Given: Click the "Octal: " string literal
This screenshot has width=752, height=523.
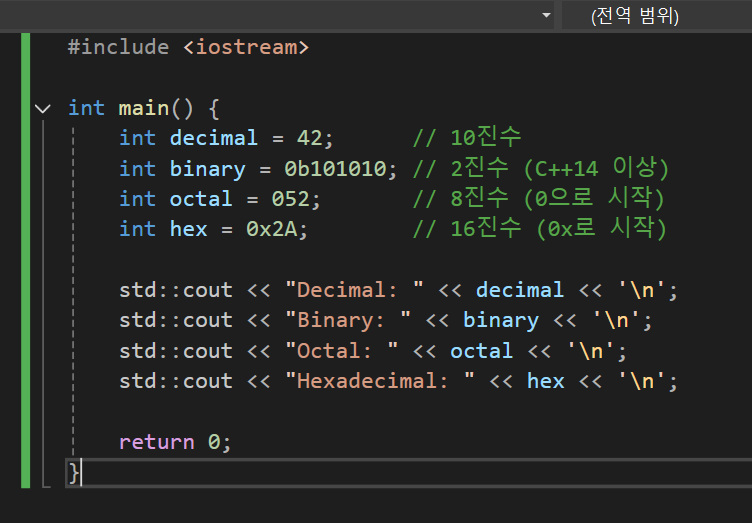Looking at the screenshot, I should click(341, 351).
